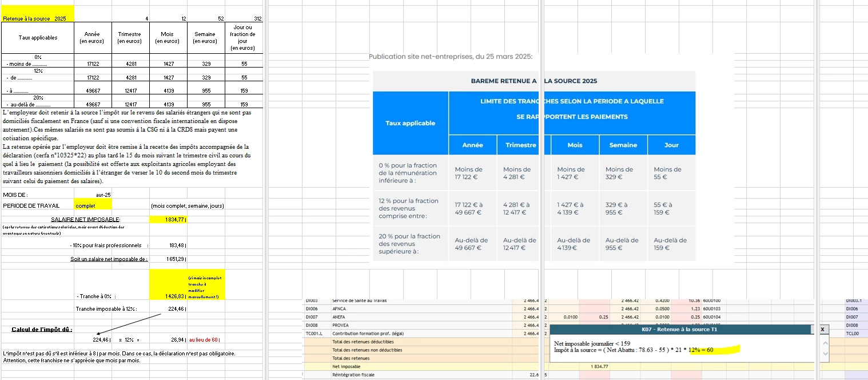The image size is (868, 380).
Task: Click the 'MOIS DE :' label cell
Action: [x=15, y=195]
